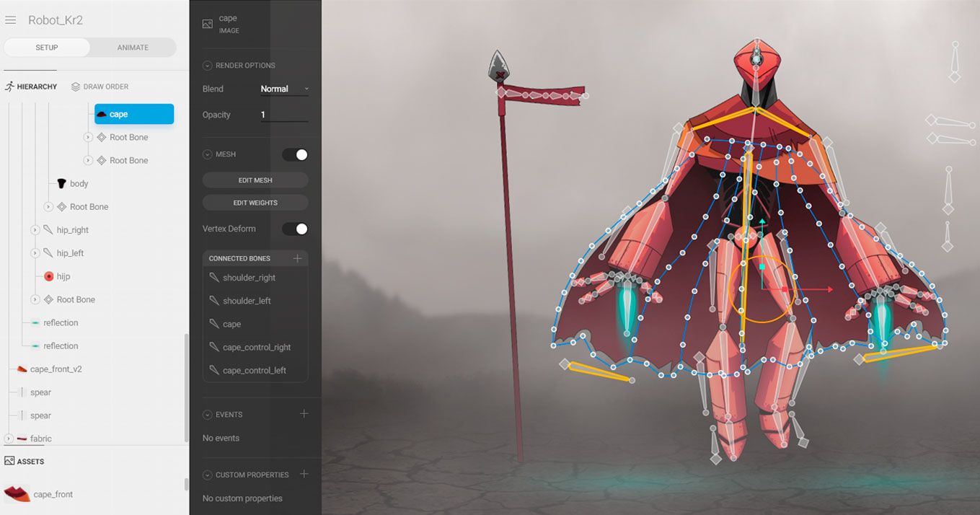Open the hamburger menu next to Robot_Kr2
The image size is (980, 515).
click(11, 20)
